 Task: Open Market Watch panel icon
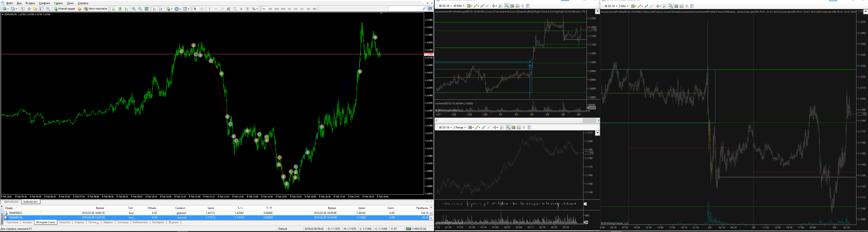point(23,9)
